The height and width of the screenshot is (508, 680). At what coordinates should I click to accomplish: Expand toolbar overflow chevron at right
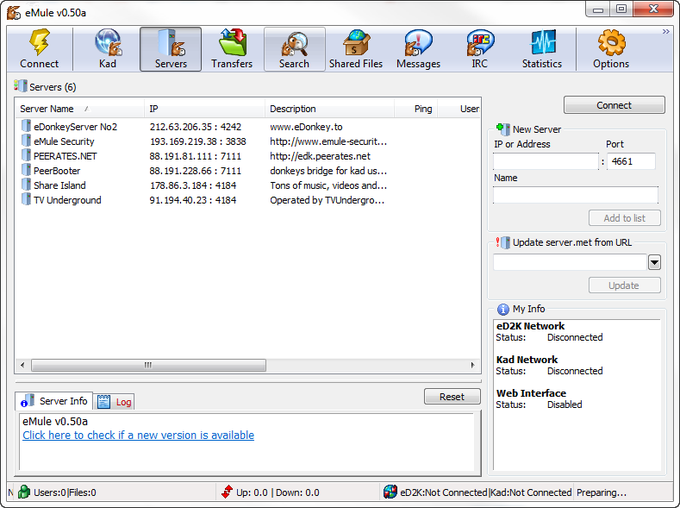(666, 32)
